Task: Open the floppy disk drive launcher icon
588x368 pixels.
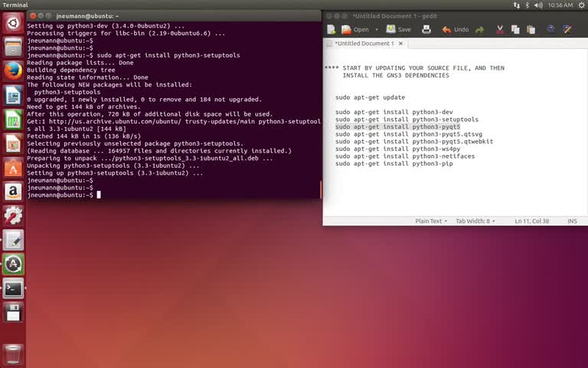Action: point(13,313)
